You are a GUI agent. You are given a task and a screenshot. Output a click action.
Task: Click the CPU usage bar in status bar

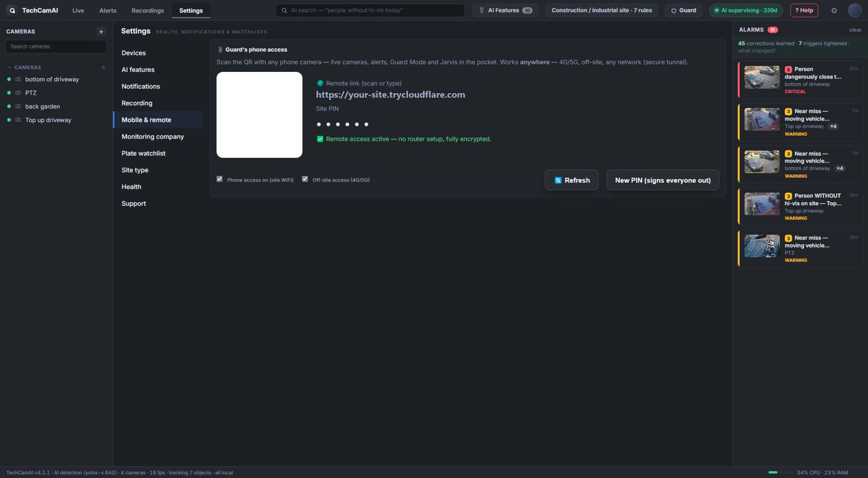(x=780, y=472)
